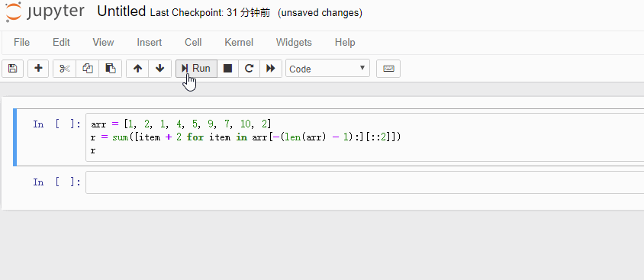Open the File menu
The height and width of the screenshot is (280, 644).
(22, 42)
